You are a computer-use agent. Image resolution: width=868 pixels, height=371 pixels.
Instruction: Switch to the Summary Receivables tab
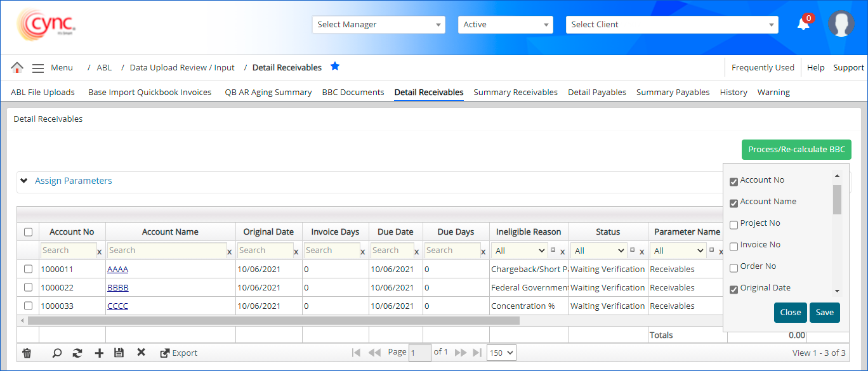(x=515, y=92)
